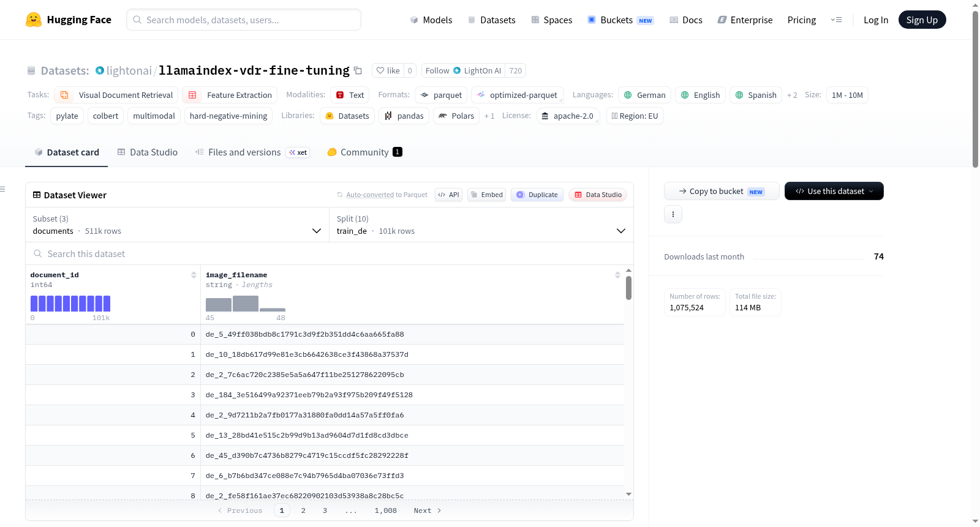This screenshot has height=527, width=980.
Task: Sort by image_filename column sort icon
Action: coord(617,275)
